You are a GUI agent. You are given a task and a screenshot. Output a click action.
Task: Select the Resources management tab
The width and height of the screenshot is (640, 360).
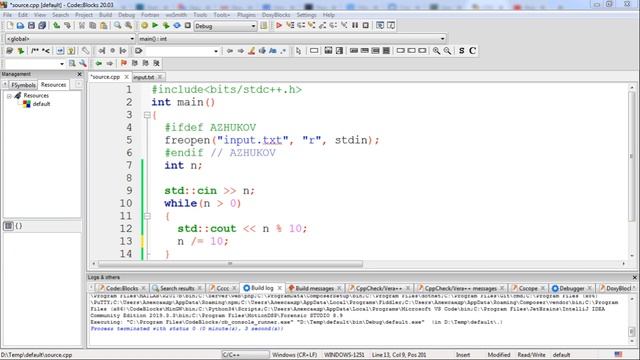point(53,85)
